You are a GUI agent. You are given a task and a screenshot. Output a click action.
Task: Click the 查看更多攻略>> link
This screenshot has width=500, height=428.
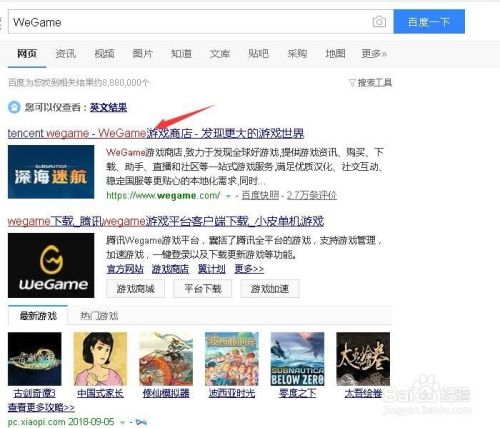41,407
